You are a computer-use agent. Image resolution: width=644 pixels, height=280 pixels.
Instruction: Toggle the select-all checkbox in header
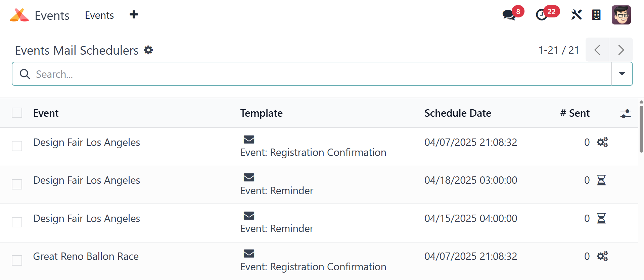click(17, 113)
